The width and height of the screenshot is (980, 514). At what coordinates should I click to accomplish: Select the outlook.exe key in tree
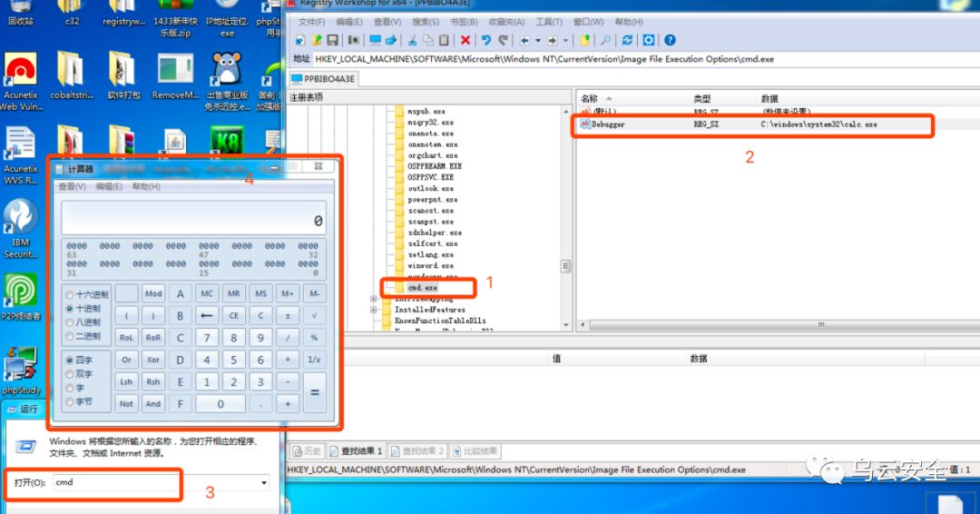point(431,188)
